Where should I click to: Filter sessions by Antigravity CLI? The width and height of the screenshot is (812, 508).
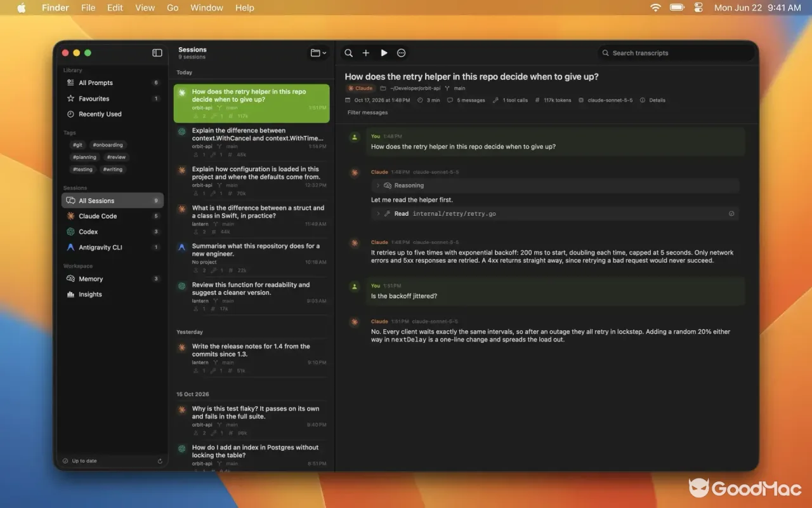[x=112, y=248]
